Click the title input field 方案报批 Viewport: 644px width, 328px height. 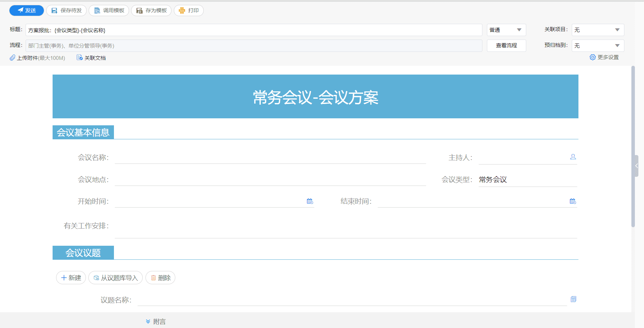click(254, 30)
